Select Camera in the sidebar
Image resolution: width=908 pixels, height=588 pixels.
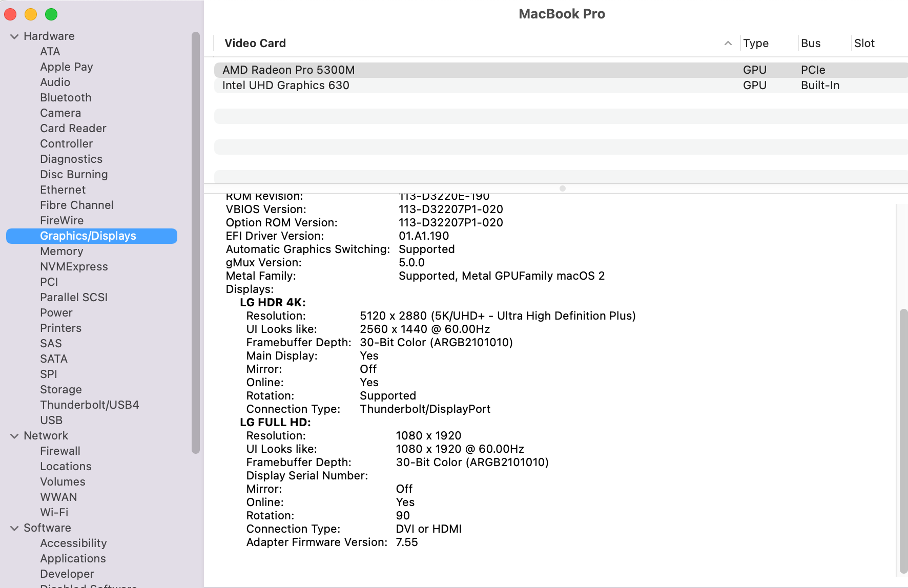(x=60, y=113)
